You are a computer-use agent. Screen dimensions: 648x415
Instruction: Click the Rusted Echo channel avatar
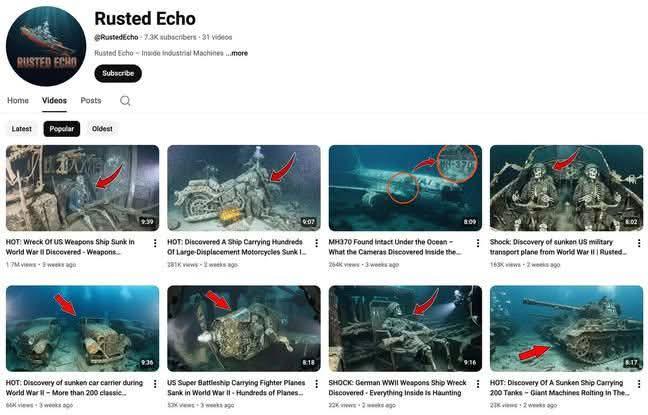point(46,46)
